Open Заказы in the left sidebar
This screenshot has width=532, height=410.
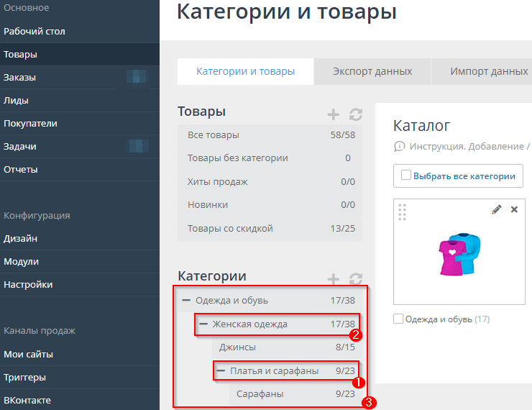point(20,78)
